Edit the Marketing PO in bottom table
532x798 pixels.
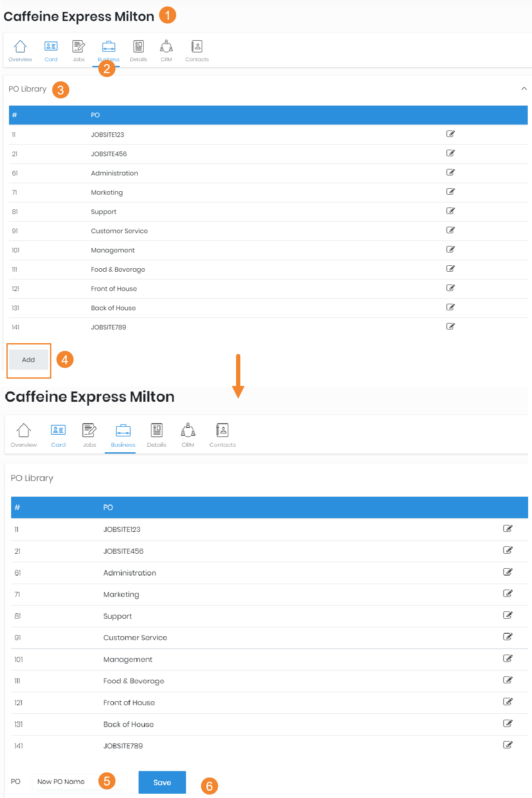pyautogui.click(x=508, y=593)
